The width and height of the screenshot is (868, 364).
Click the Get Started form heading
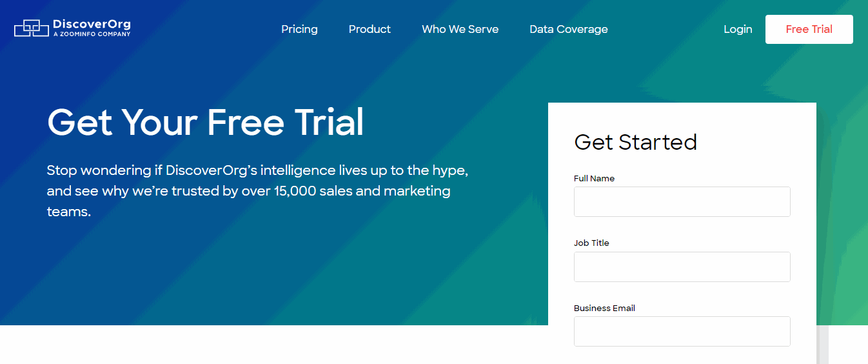click(635, 142)
